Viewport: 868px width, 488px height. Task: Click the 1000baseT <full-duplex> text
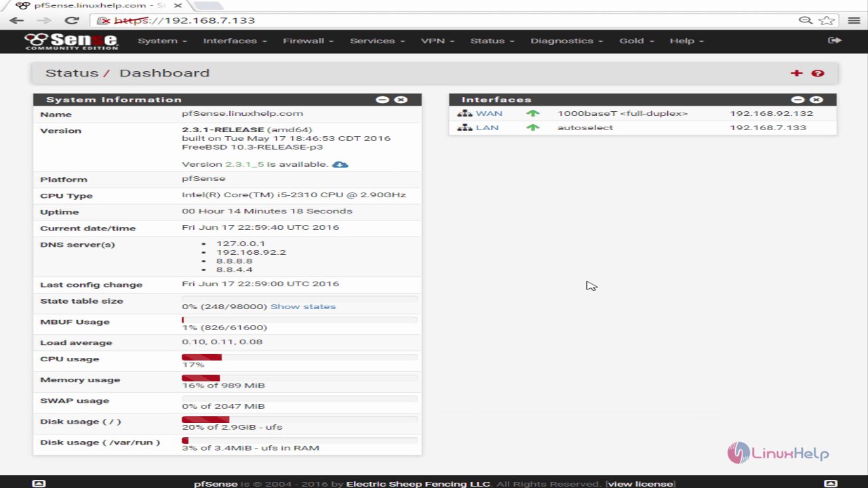(623, 114)
